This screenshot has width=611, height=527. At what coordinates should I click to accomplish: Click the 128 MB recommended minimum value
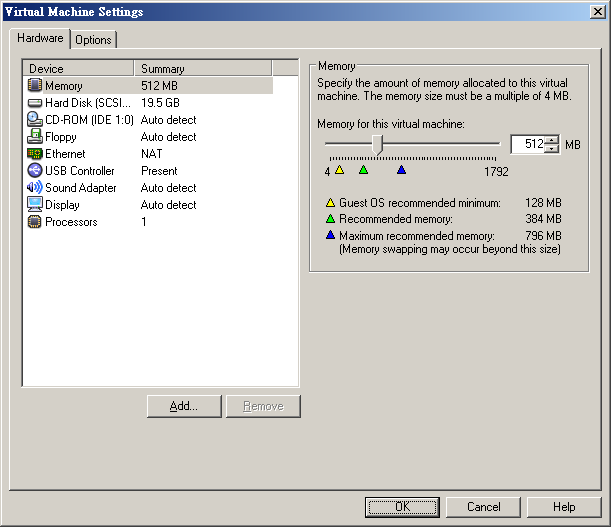point(543,203)
